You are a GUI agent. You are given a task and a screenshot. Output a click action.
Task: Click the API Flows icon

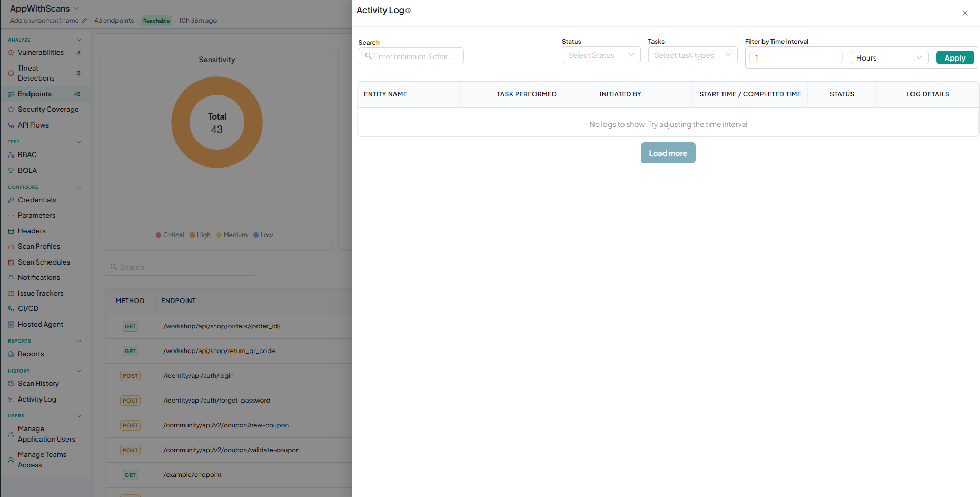coord(11,125)
